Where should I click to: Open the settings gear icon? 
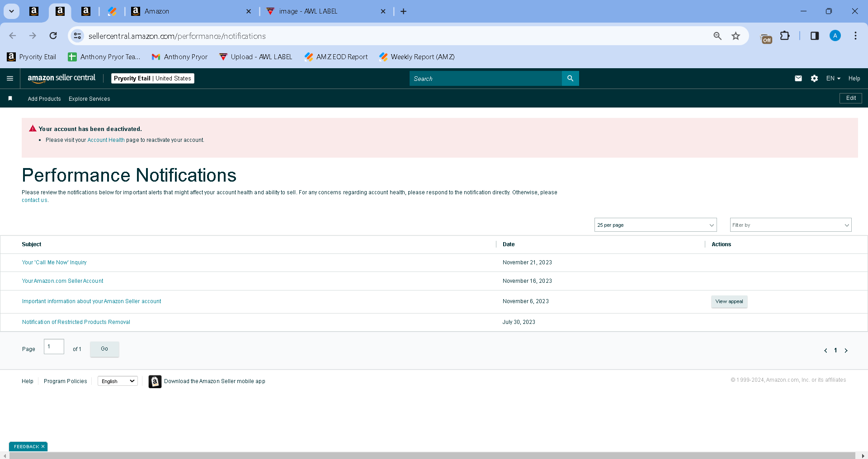(x=814, y=79)
